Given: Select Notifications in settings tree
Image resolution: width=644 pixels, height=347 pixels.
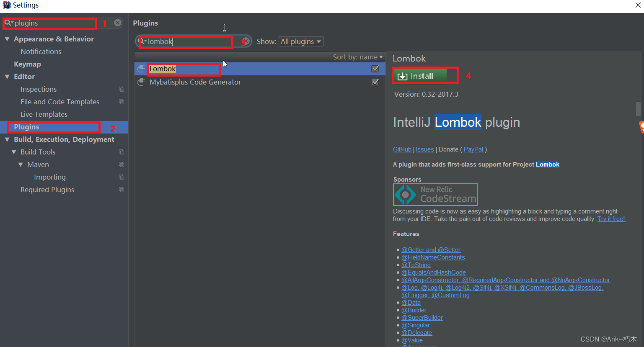Looking at the screenshot, I should click(x=41, y=51).
